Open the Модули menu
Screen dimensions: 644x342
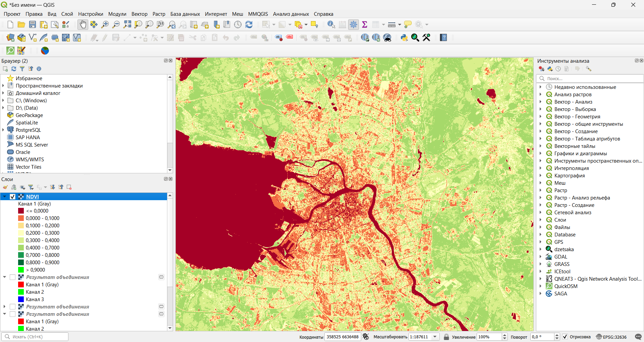117,14
